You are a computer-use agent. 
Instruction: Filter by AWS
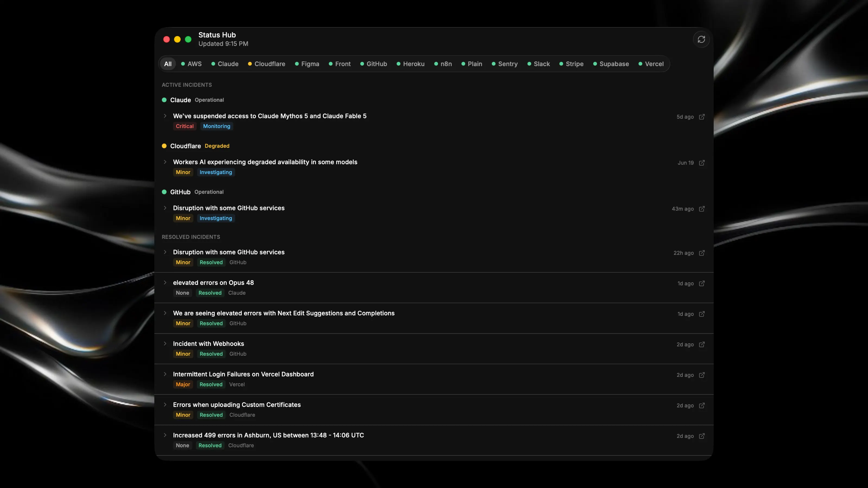192,64
